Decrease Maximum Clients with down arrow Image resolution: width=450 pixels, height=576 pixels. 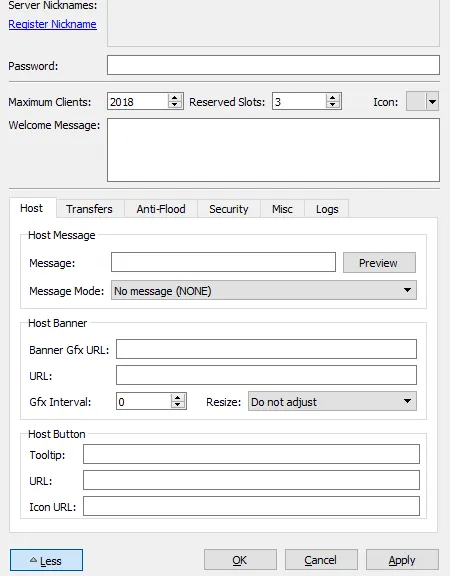pyautogui.click(x=175, y=105)
